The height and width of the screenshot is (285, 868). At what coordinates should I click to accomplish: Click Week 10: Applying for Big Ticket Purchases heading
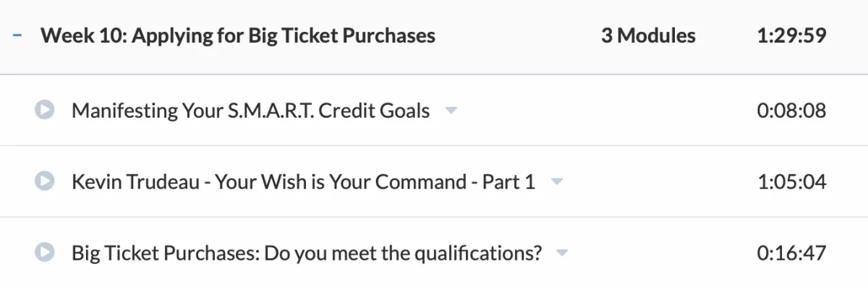pos(238,35)
